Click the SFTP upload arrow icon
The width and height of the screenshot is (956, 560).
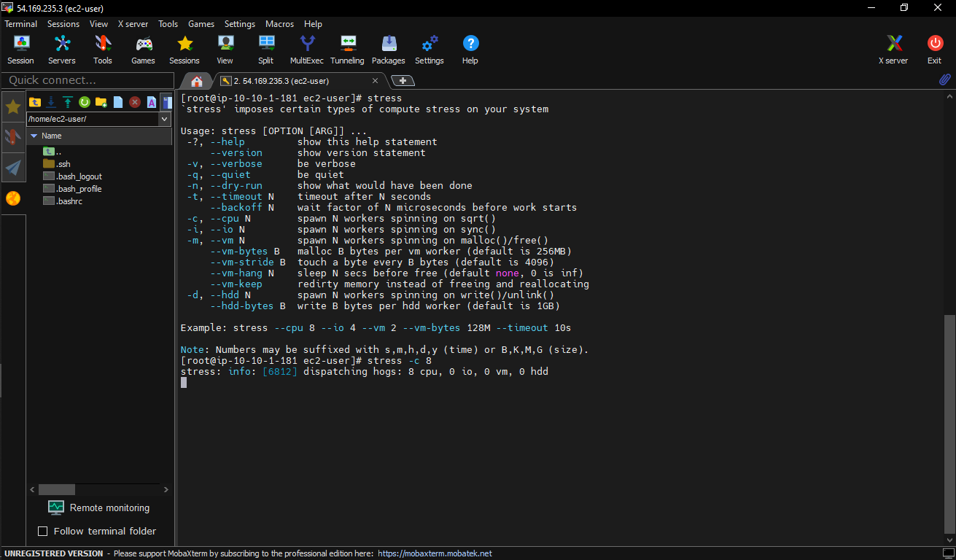click(x=68, y=102)
